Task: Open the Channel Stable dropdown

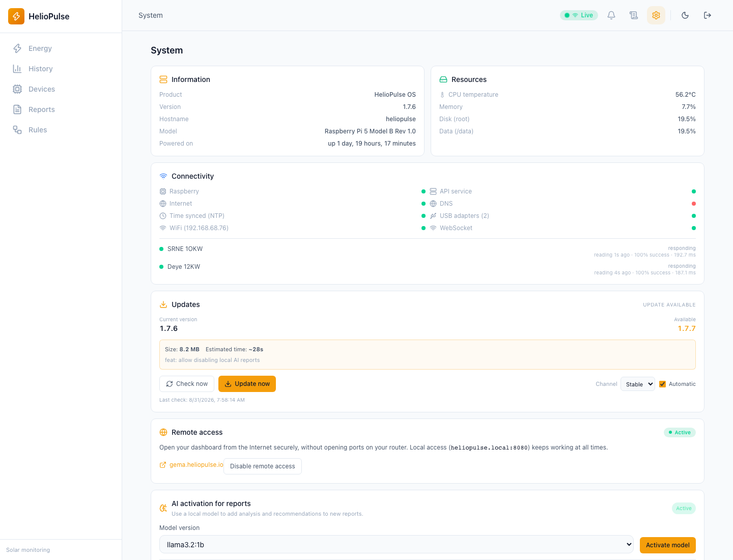Action: 638,384
